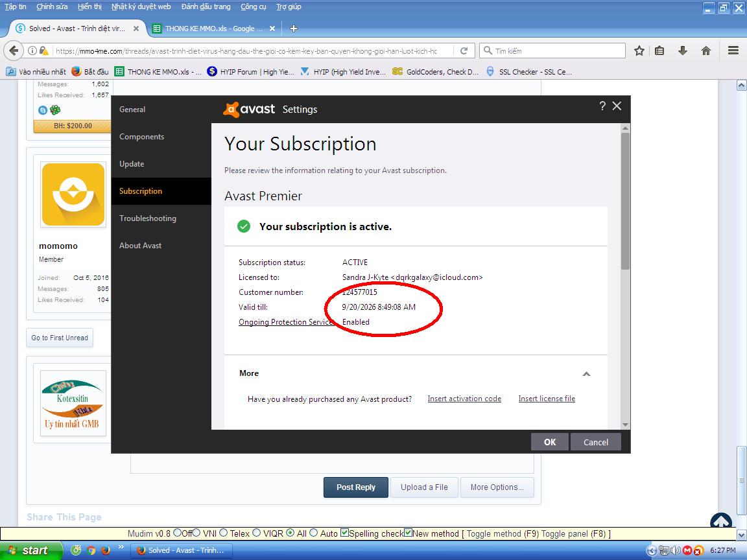Click the Post Reply button
Viewport: 747px width, 560px height.
coord(356,487)
